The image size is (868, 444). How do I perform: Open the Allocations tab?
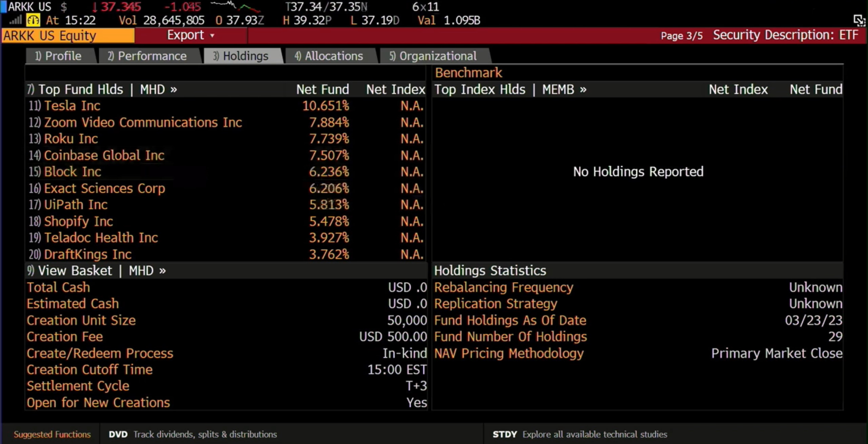[x=329, y=56]
